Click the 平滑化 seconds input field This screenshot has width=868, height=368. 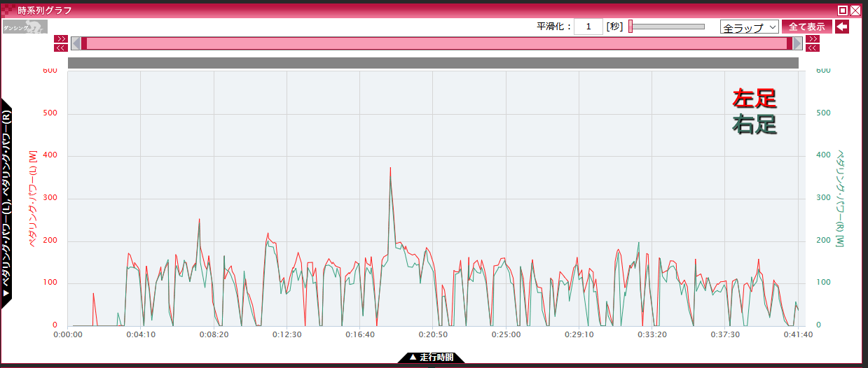(x=588, y=27)
